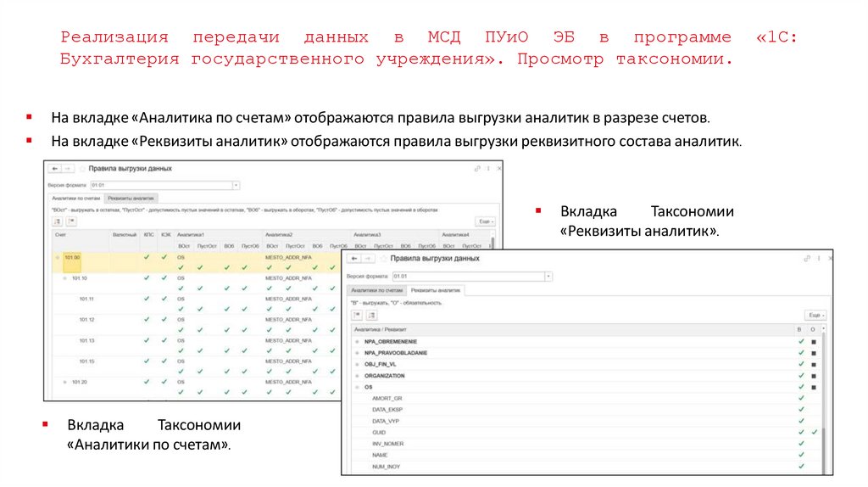Image resolution: width=868 pixels, height=487 pixels.
Task: Collapse the OS node
Action: point(357,387)
